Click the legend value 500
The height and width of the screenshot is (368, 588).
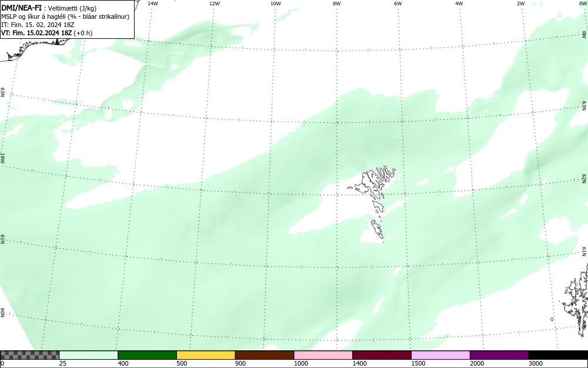(x=182, y=363)
